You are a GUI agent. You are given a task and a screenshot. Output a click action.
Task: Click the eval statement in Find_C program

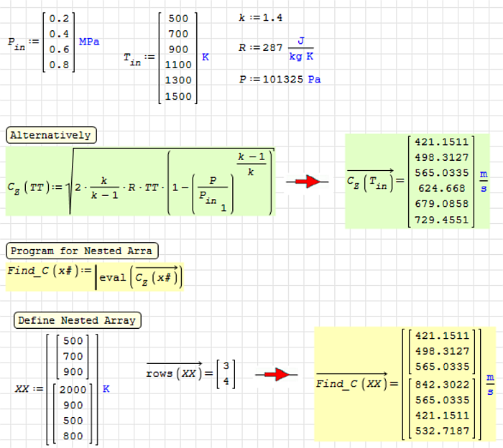(x=139, y=277)
